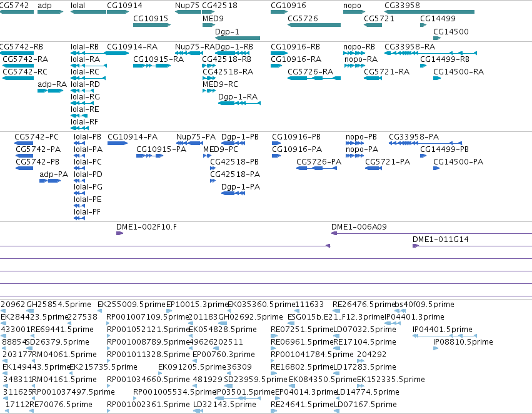Select protein CG5721-PA
The image size is (532, 414).
point(374,168)
